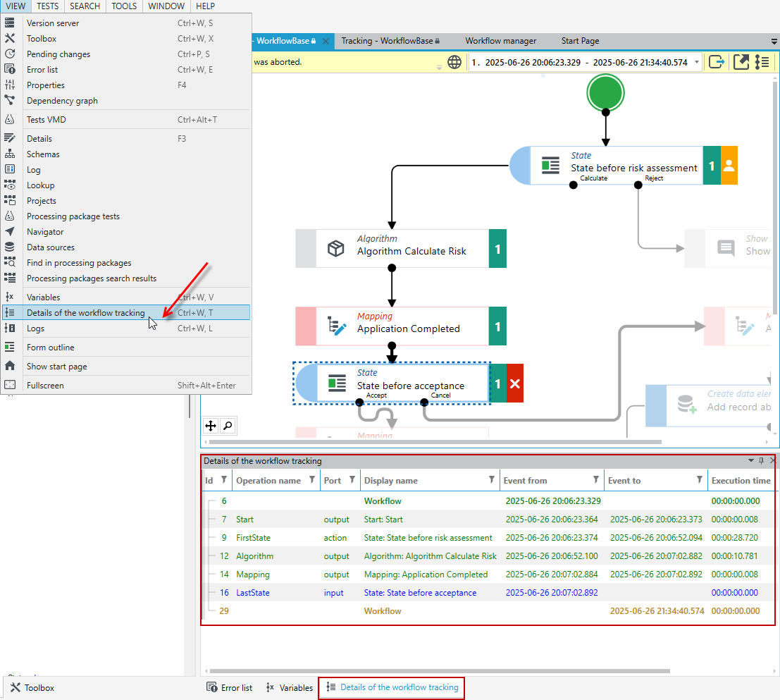This screenshot has height=700, width=780.
Task: Open the tracking session date range dropdown
Action: (696, 62)
